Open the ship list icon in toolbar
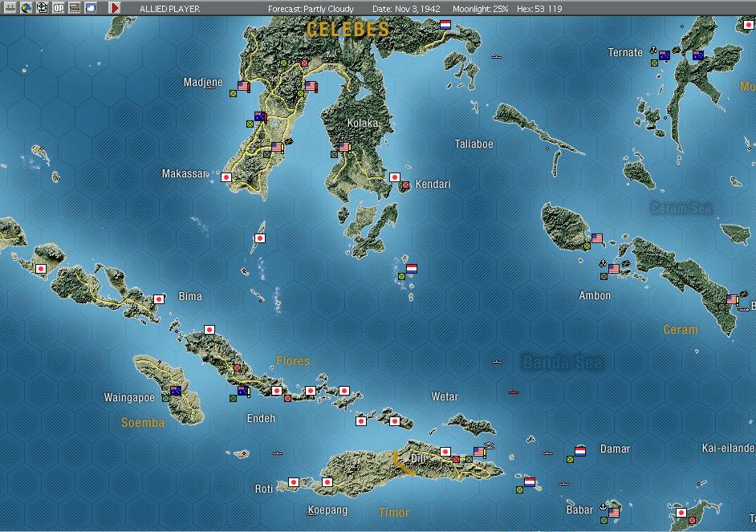 coord(10,8)
